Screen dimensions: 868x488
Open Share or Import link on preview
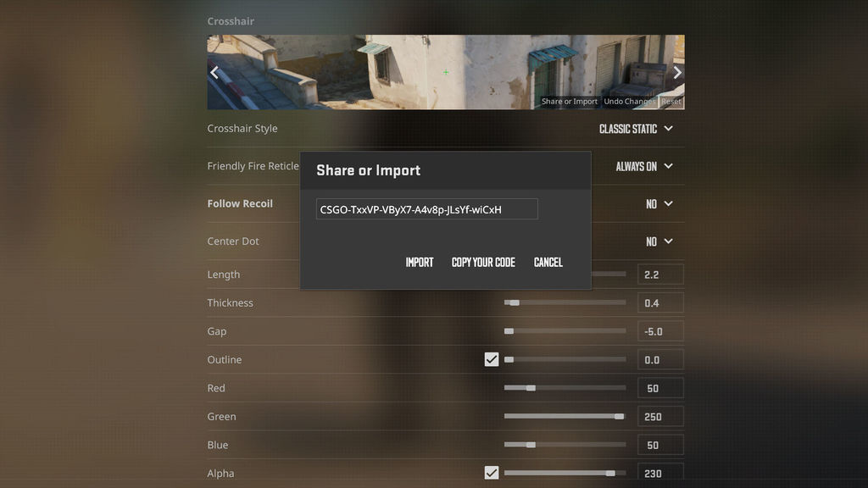coord(569,102)
